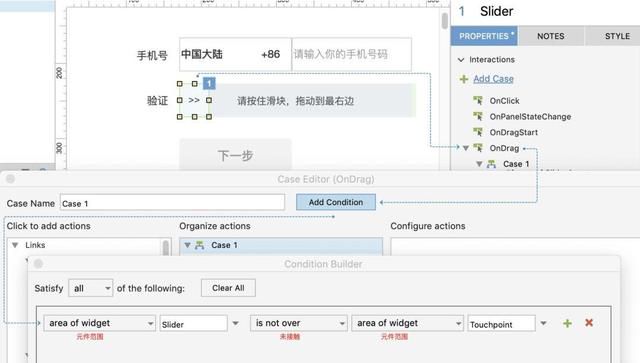Select the OnDragStart event icon
This screenshot has width=640, height=363.
tap(478, 132)
